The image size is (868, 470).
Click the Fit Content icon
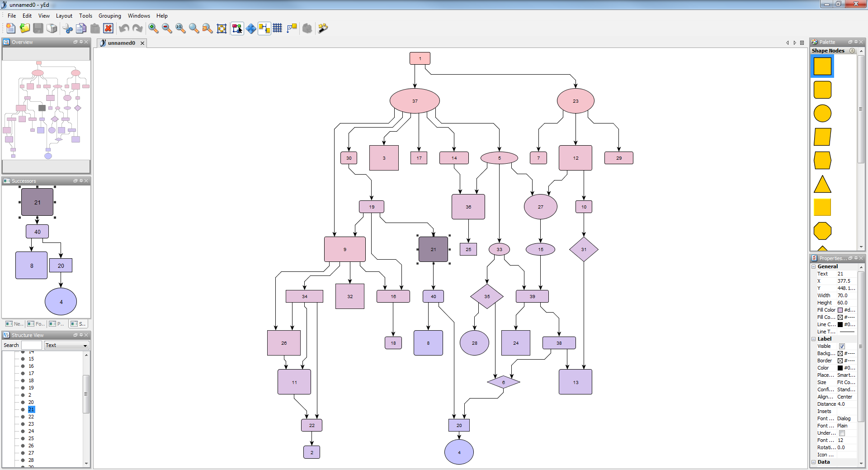click(222, 28)
